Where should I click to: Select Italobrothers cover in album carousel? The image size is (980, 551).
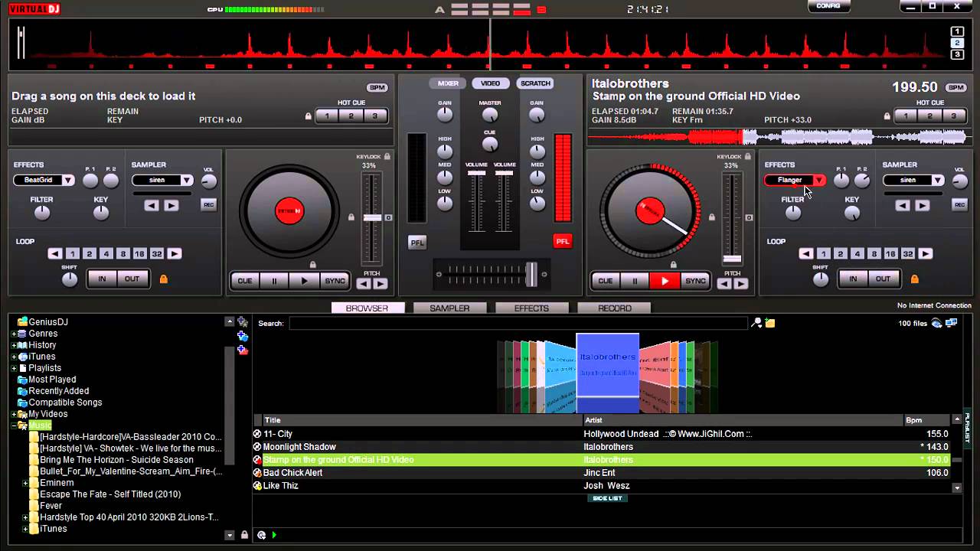pyautogui.click(x=607, y=364)
